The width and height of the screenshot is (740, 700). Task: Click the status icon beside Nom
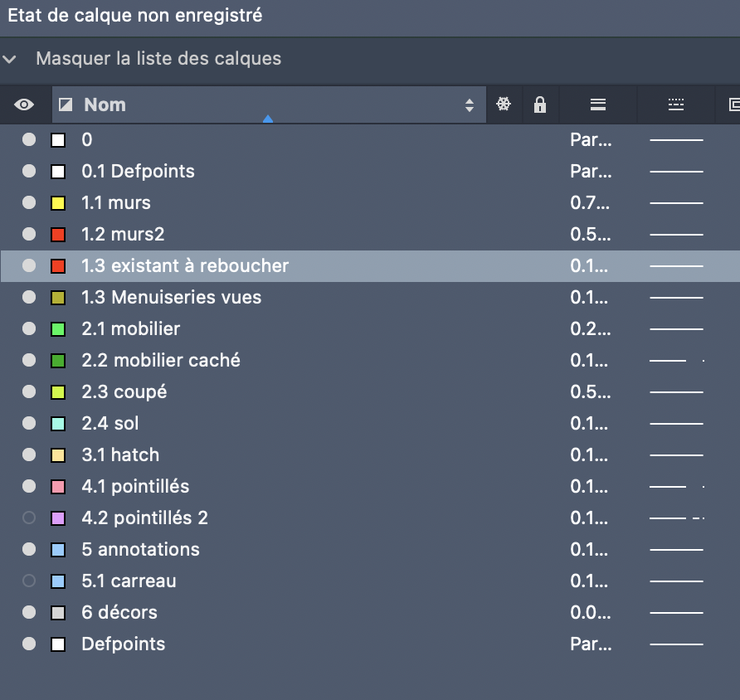(66, 105)
